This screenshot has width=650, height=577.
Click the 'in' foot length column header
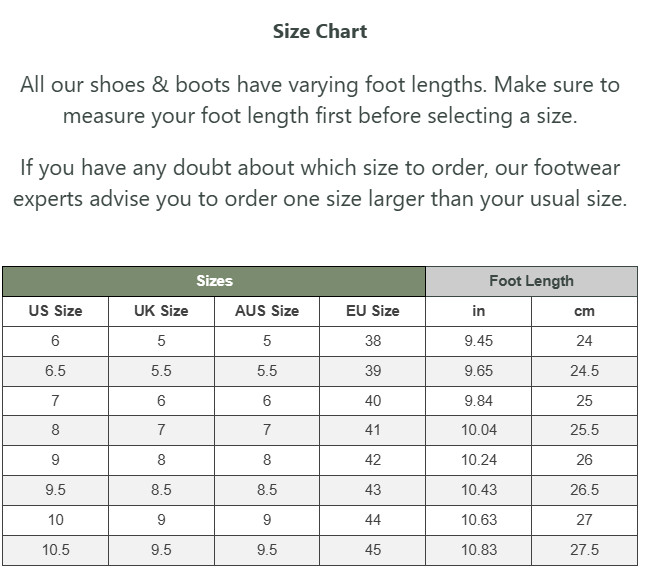[478, 311]
